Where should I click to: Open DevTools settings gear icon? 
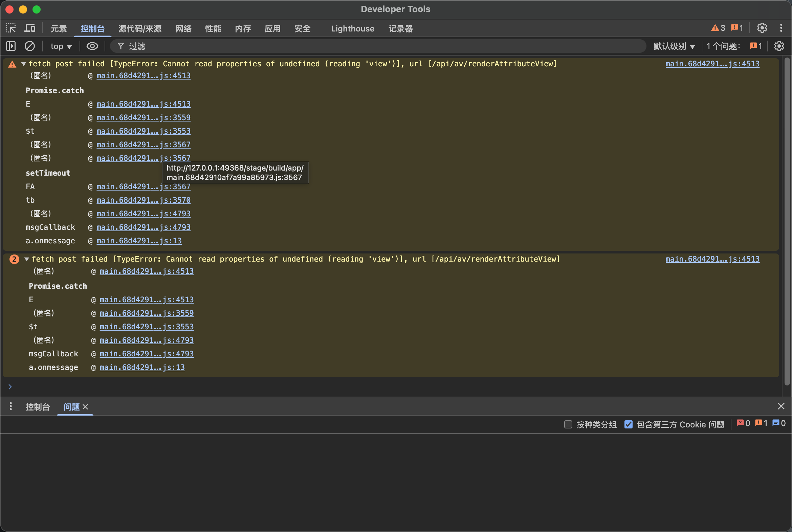click(762, 28)
